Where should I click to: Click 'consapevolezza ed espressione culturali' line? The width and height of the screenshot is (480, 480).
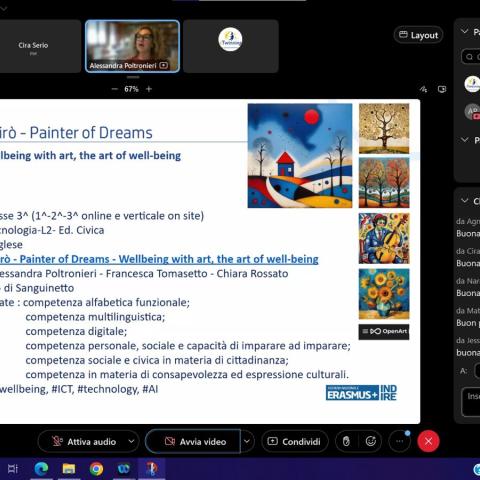pyautogui.click(x=187, y=374)
